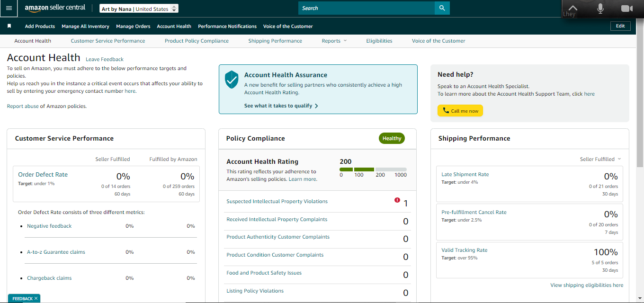Open Listing Policy Violations

click(x=255, y=291)
